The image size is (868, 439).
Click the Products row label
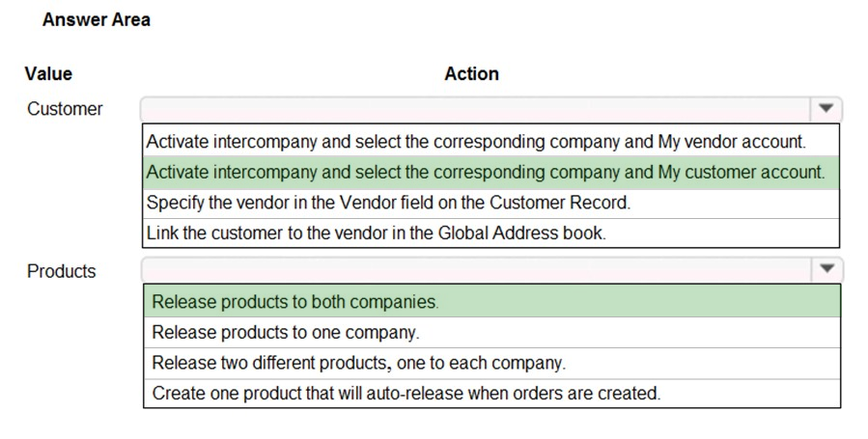click(62, 271)
